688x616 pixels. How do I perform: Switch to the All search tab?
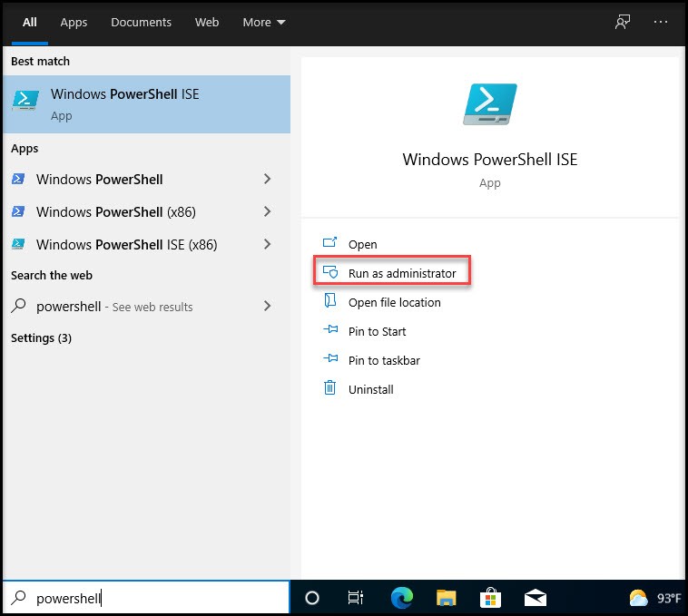(29, 23)
